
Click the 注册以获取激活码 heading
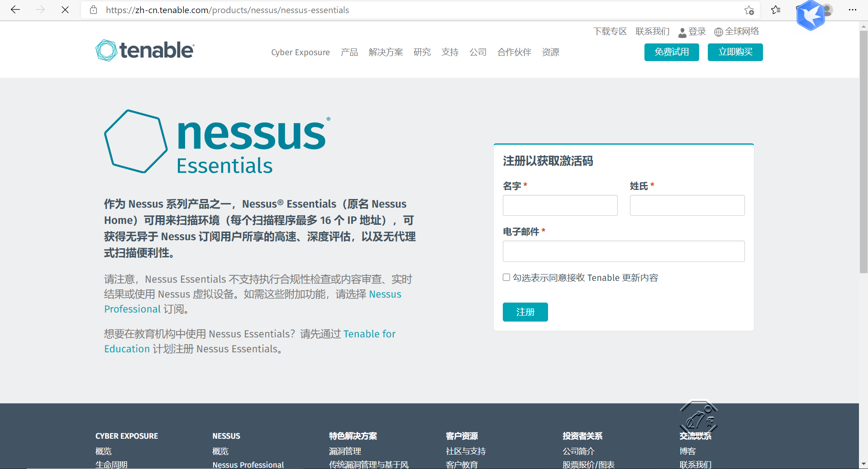pos(548,161)
